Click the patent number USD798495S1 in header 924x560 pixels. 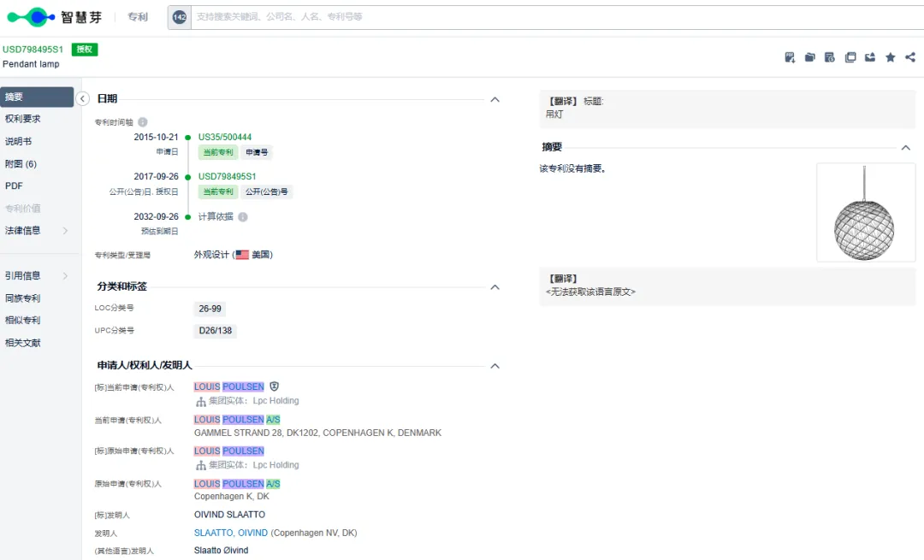pyautogui.click(x=33, y=50)
